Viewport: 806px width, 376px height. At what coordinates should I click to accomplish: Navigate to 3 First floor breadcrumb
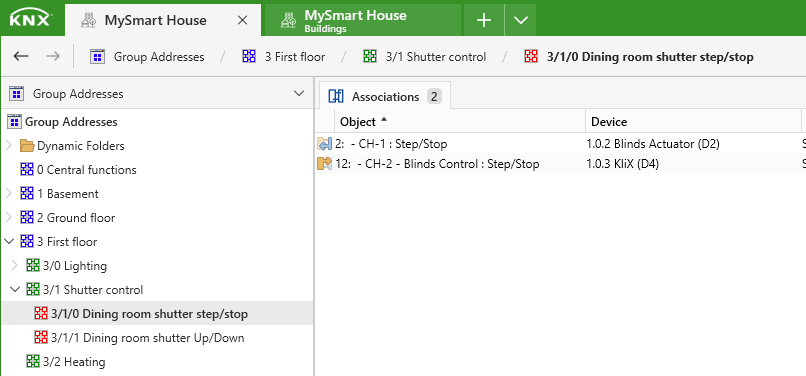[x=295, y=57]
